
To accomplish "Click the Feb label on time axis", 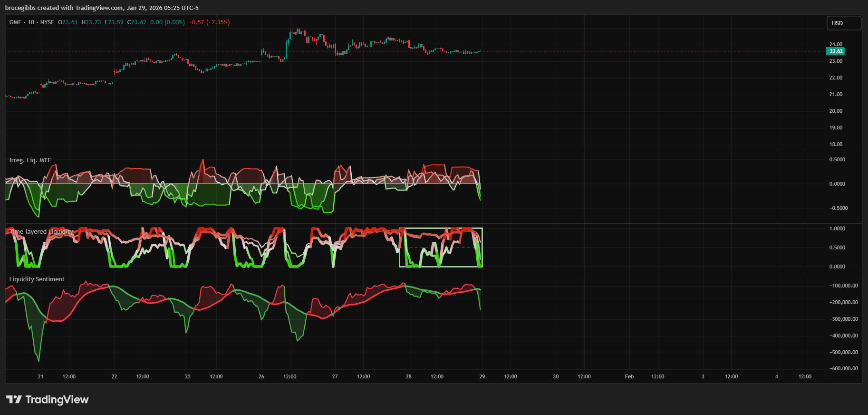I will click(x=629, y=376).
